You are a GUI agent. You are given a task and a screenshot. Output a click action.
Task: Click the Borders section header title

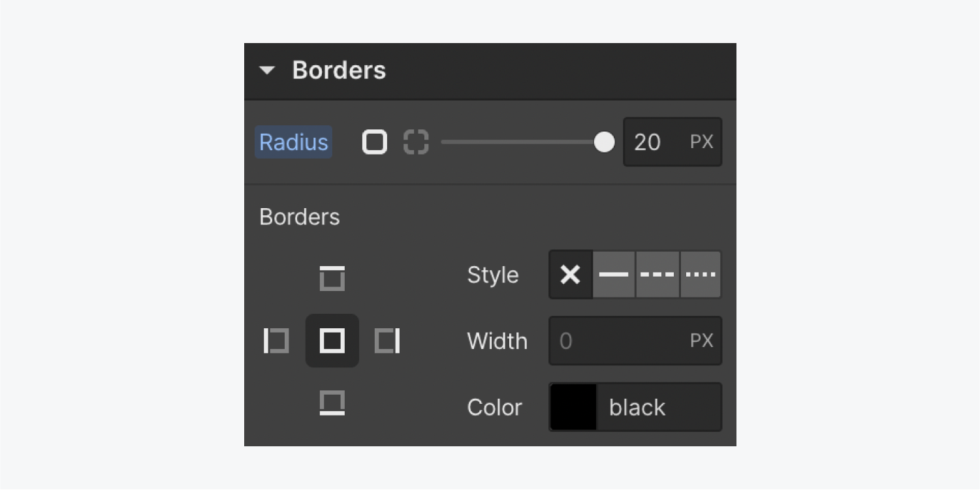coord(339,70)
